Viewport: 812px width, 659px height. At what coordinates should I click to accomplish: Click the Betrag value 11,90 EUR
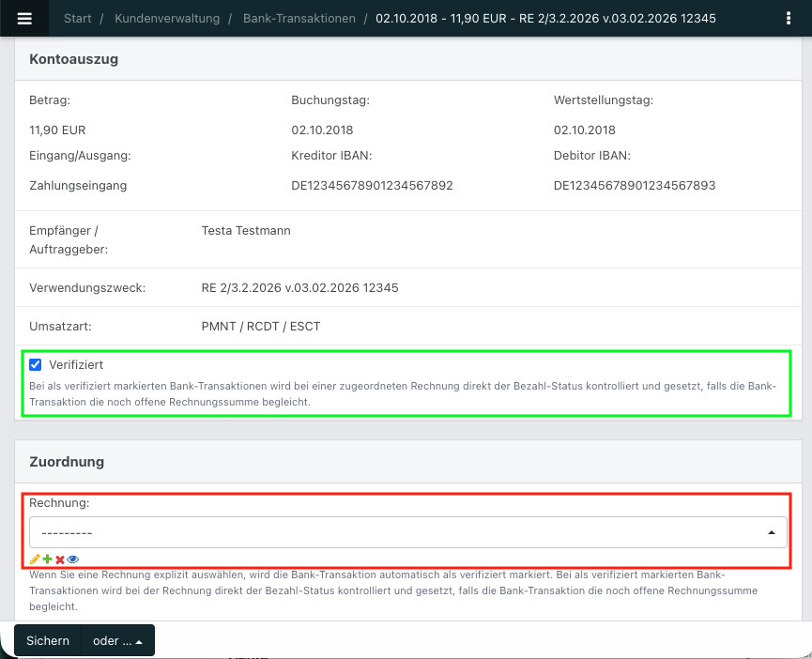tap(57, 130)
